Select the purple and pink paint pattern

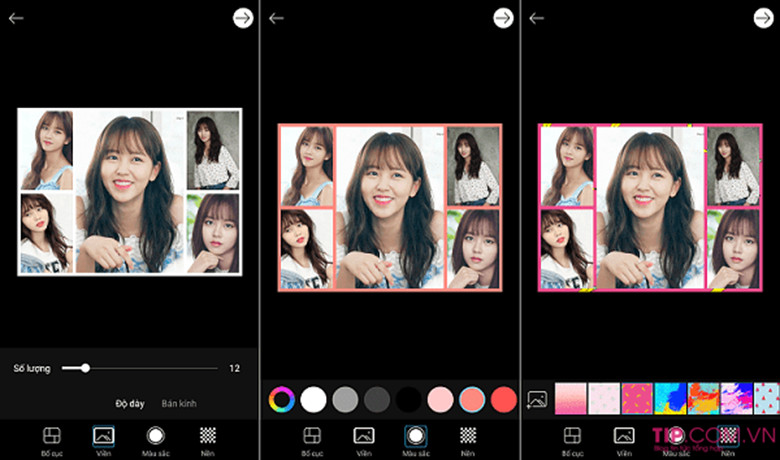pos(737,399)
